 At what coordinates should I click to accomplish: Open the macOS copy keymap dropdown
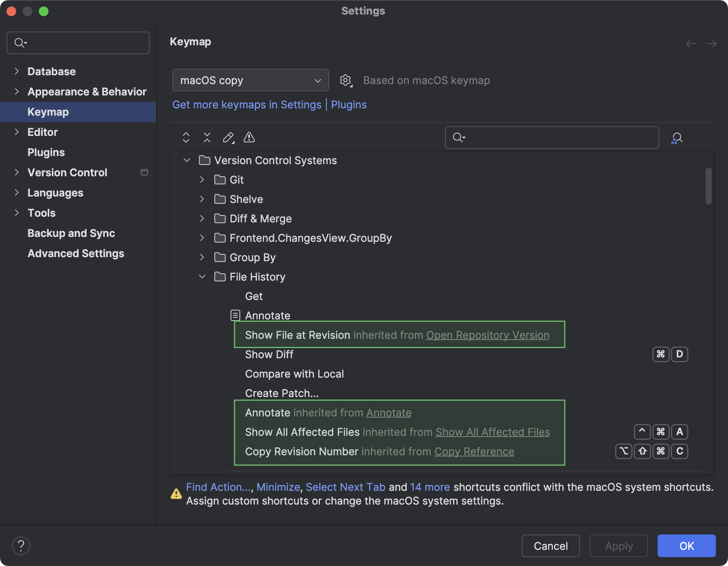(x=250, y=80)
